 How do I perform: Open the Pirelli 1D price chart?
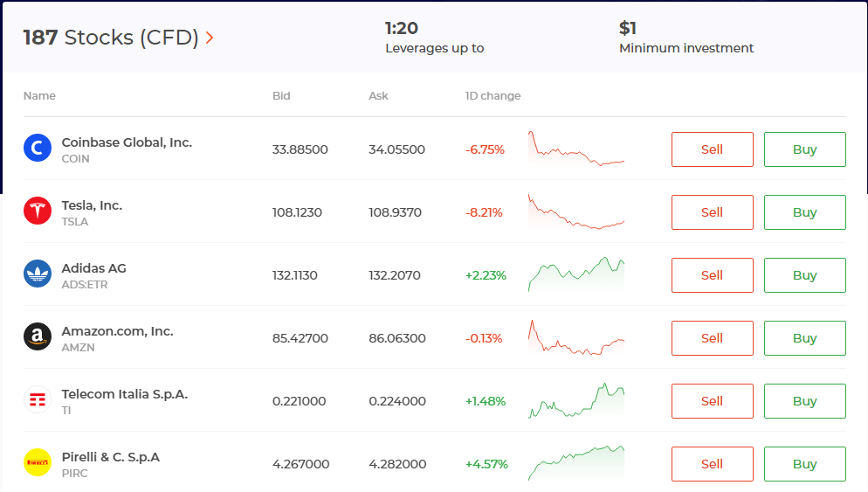pyautogui.click(x=576, y=463)
